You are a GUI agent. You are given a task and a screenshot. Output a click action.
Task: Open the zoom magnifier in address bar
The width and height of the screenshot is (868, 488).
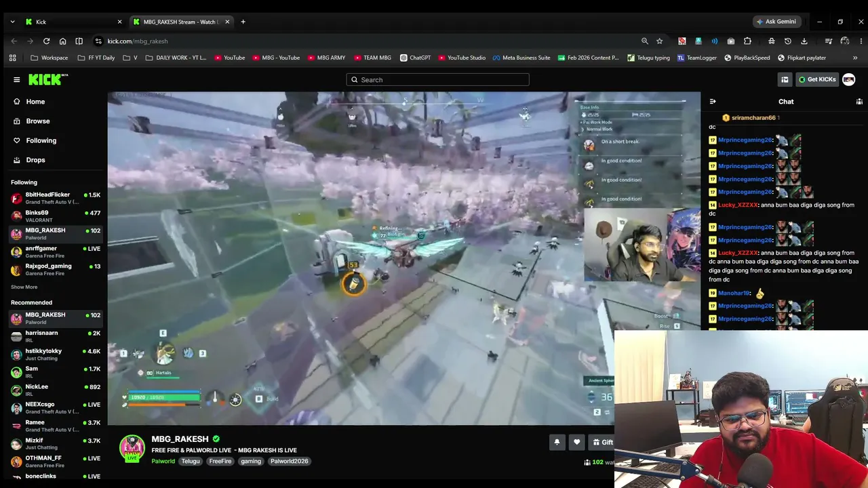click(645, 41)
